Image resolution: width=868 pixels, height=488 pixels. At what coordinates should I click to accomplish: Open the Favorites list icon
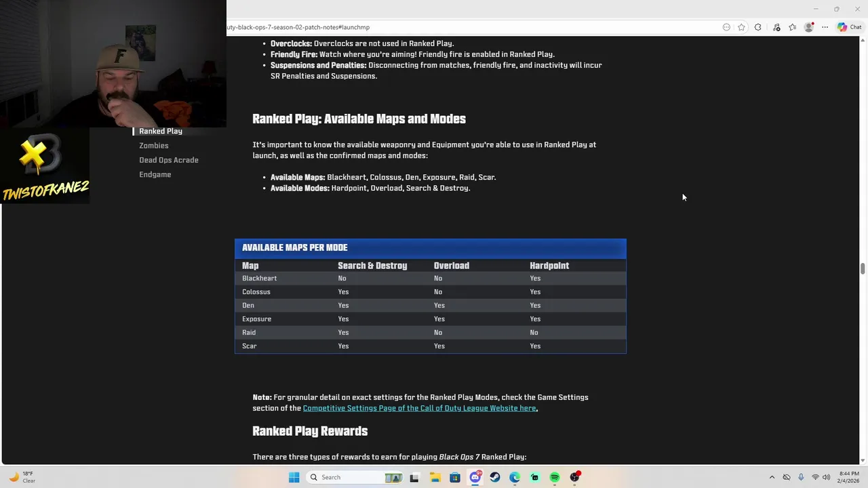click(x=792, y=27)
